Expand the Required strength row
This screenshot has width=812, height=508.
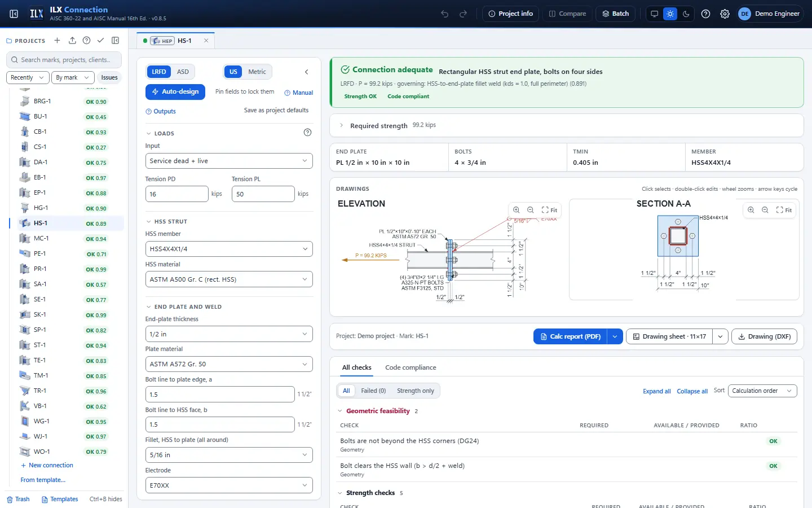click(x=566, y=125)
